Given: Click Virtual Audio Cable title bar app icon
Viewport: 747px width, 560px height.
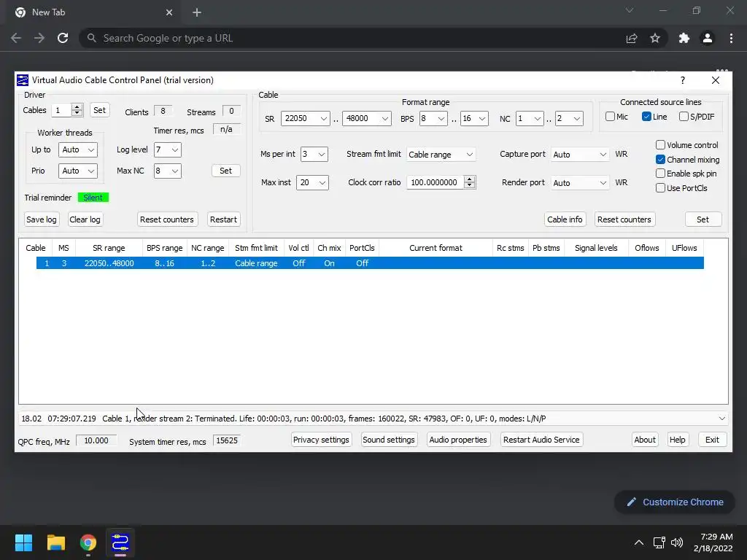Looking at the screenshot, I should pos(23,80).
